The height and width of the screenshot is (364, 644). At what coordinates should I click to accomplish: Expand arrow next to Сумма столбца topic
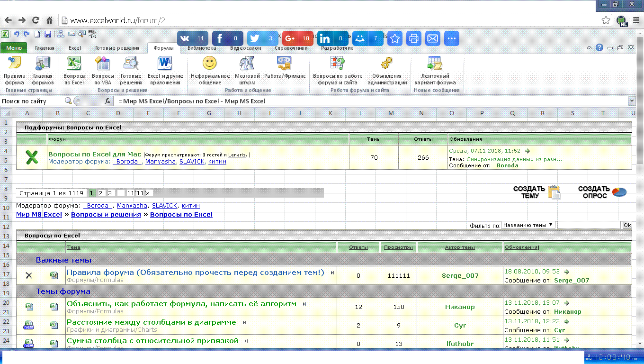247,341
